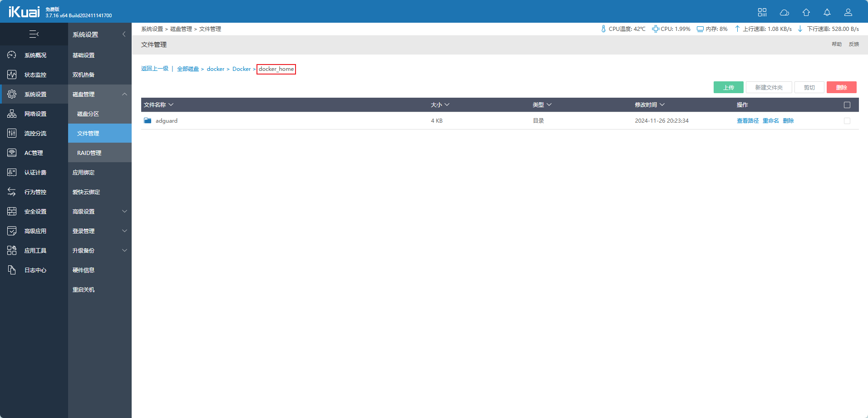Screen dimensions: 868x418
Task: Click the user account icon
Action: (848, 12)
